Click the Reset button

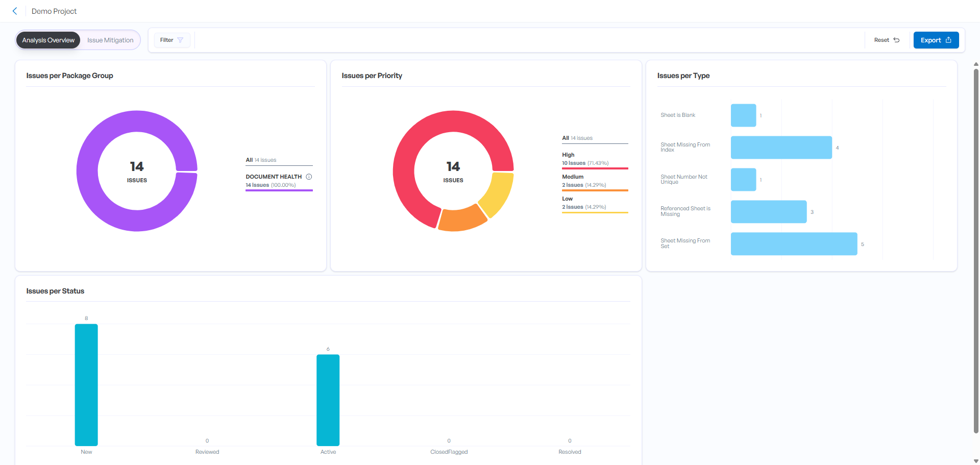886,39
